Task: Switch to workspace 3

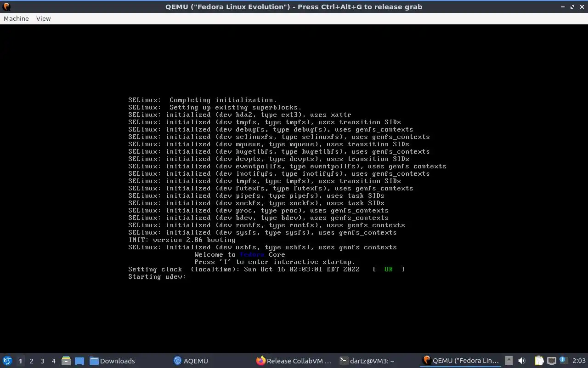Action: click(x=42, y=361)
